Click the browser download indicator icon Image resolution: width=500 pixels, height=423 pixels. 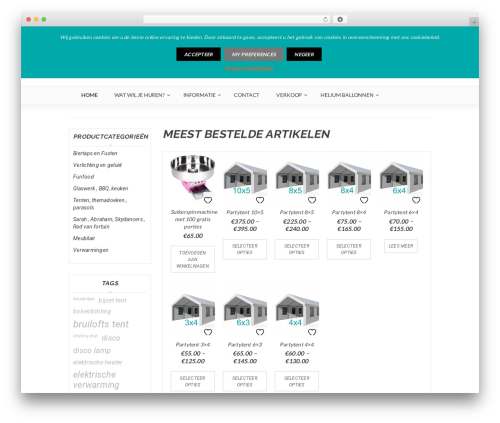click(340, 19)
